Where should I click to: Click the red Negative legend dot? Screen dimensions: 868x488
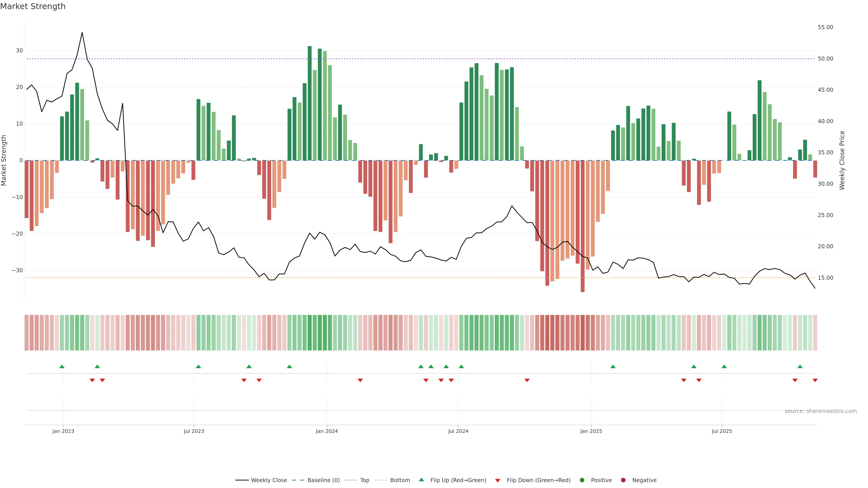tap(623, 480)
